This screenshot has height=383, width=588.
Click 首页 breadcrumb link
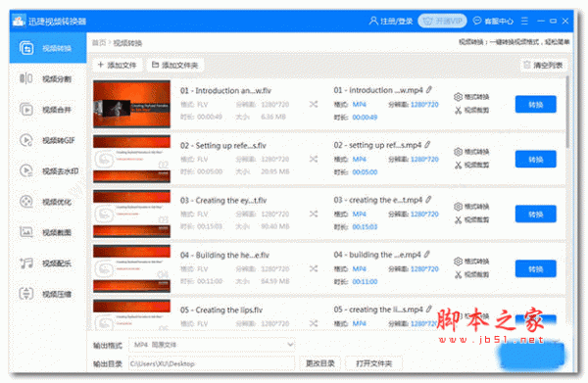[x=99, y=43]
